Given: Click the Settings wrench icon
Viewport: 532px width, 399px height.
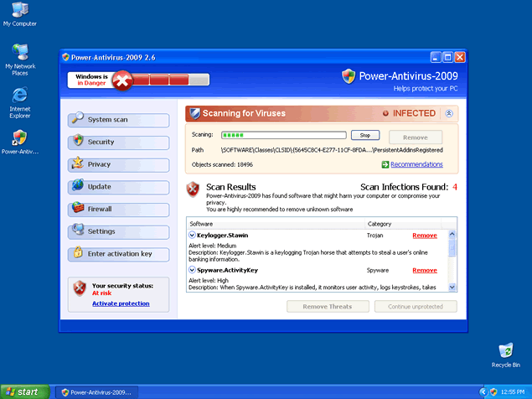Looking at the screenshot, I should [x=77, y=231].
